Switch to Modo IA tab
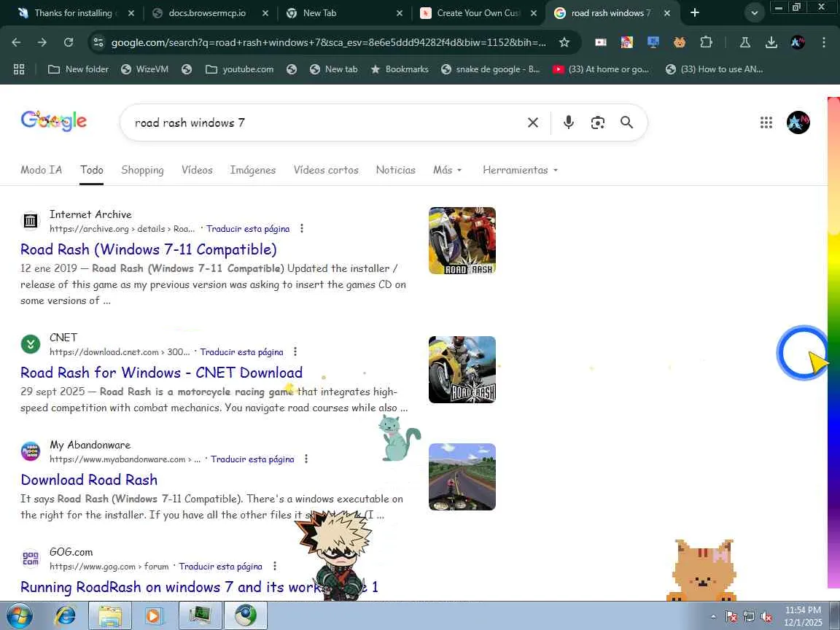This screenshot has height=630, width=840. pos(42,170)
